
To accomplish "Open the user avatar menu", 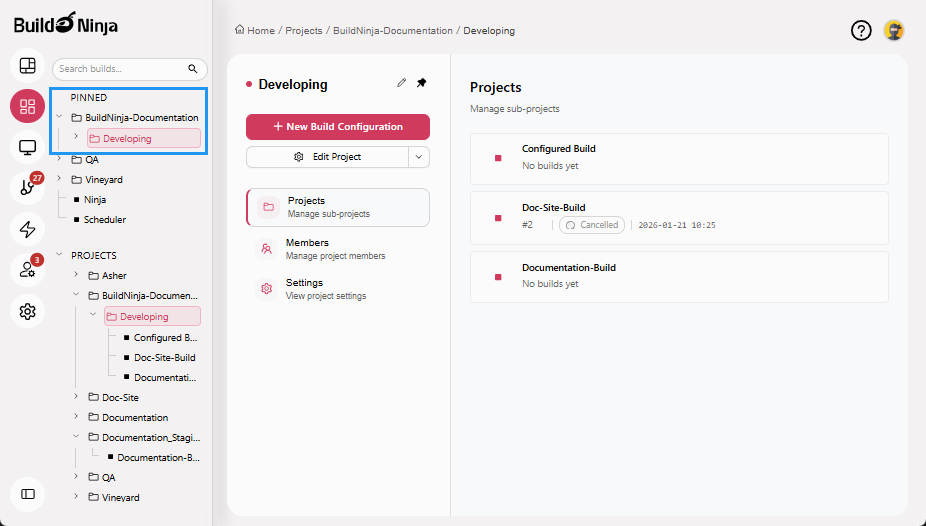I will [x=894, y=30].
